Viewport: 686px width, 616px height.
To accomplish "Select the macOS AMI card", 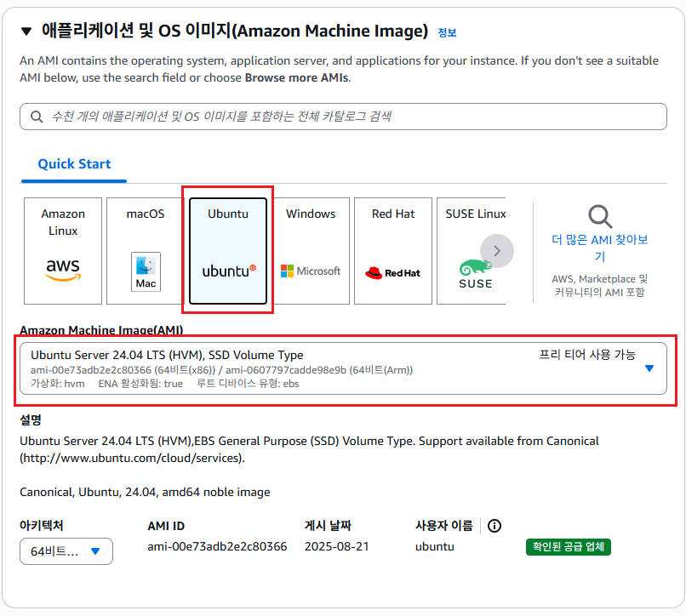I will (146, 251).
